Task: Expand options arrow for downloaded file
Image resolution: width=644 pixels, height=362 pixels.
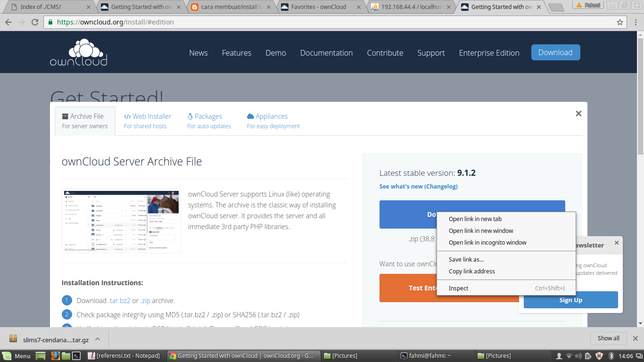Action: click(x=98, y=338)
